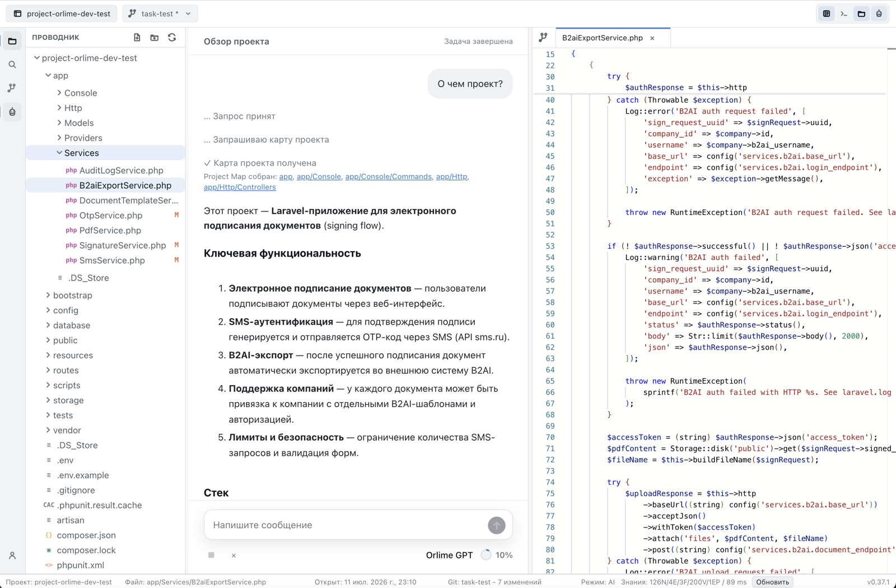Viewport: 896px width, 588px height.
Task: Open the app/Http/Controllers link
Action: click(240, 187)
